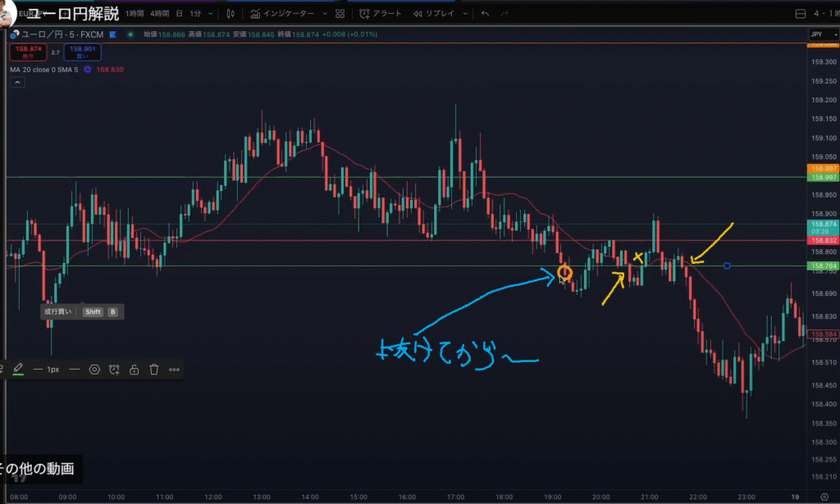Click the 12:00 time axis label
The image size is (840, 504).
(213, 497)
